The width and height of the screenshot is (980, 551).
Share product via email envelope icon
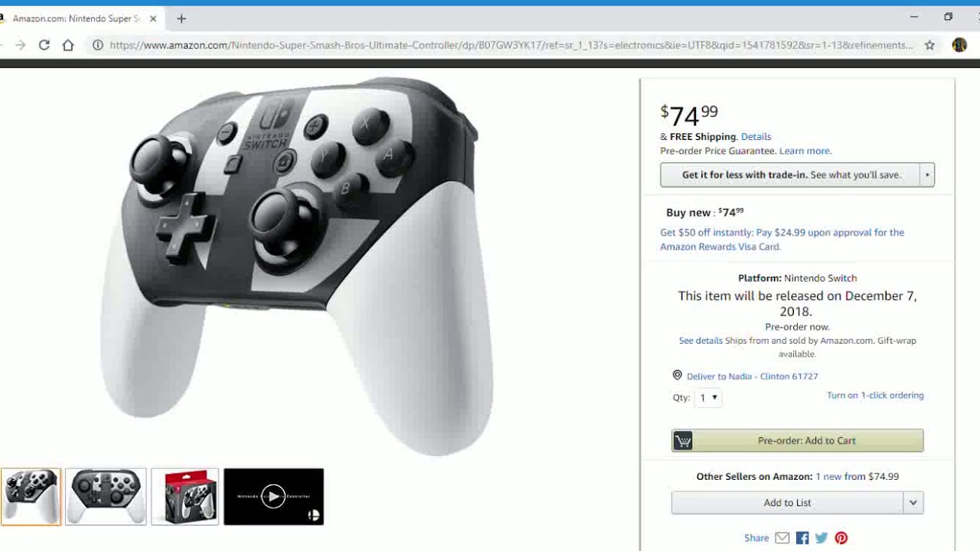782,538
